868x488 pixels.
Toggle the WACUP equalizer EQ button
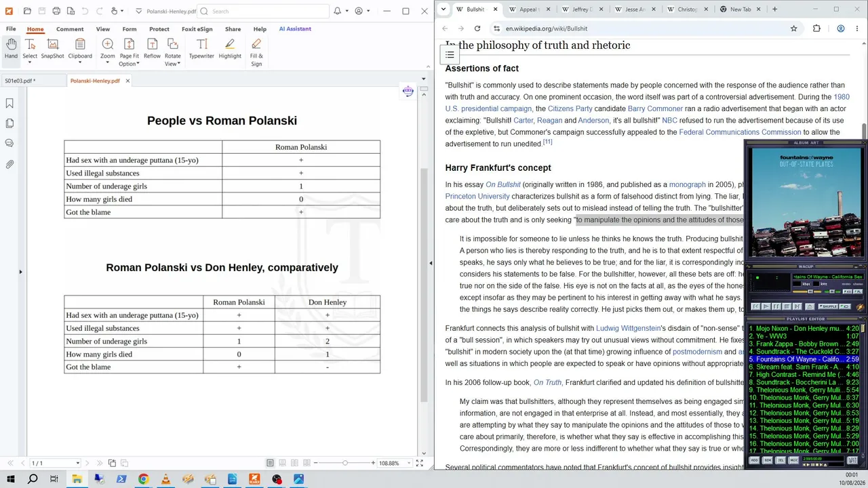point(848,291)
